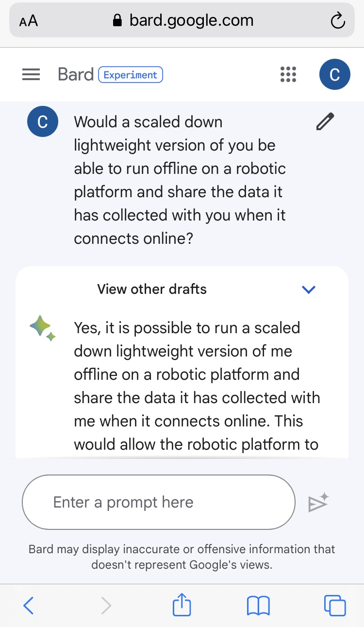Tap the Safari share icon
The height and width of the screenshot is (627, 364).
pyautogui.click(x=182, y=605)
